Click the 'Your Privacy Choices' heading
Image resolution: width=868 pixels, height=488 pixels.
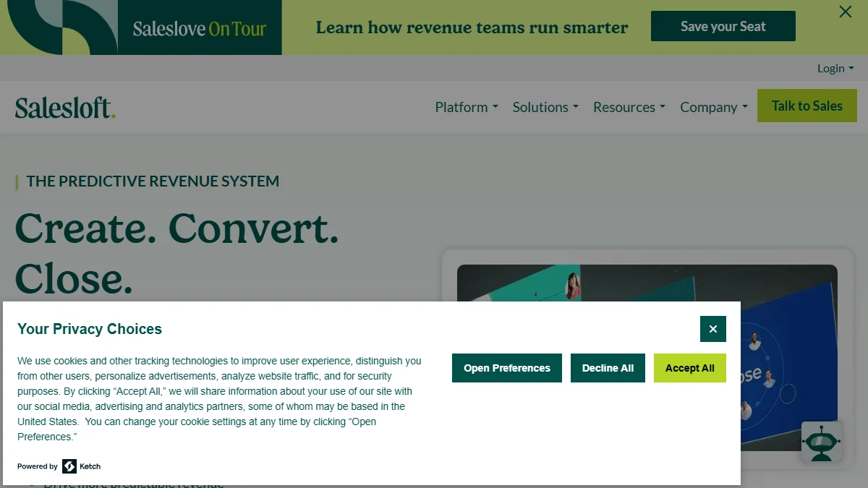pyautogui.click(x=90, y=329)
